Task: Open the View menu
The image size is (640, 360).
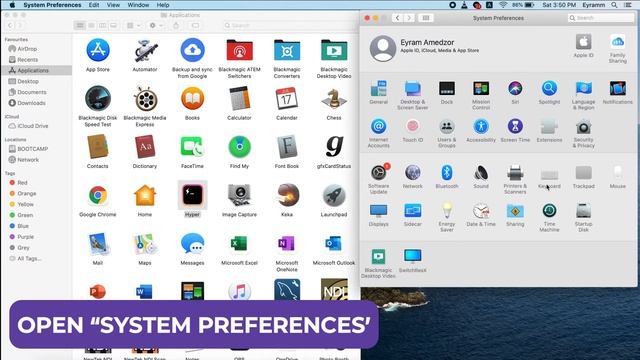Action: coord(113,5)
